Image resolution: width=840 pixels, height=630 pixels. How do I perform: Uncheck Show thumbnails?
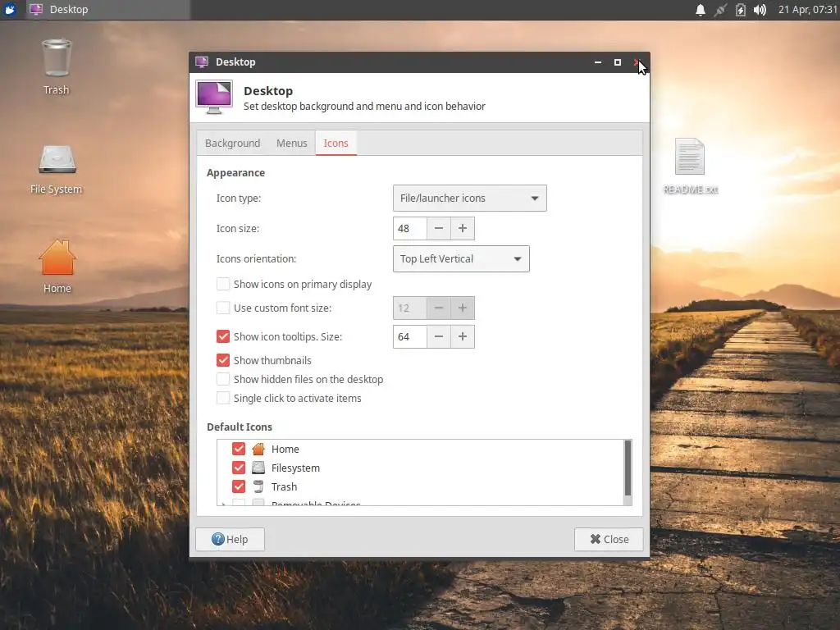point(223,360)
